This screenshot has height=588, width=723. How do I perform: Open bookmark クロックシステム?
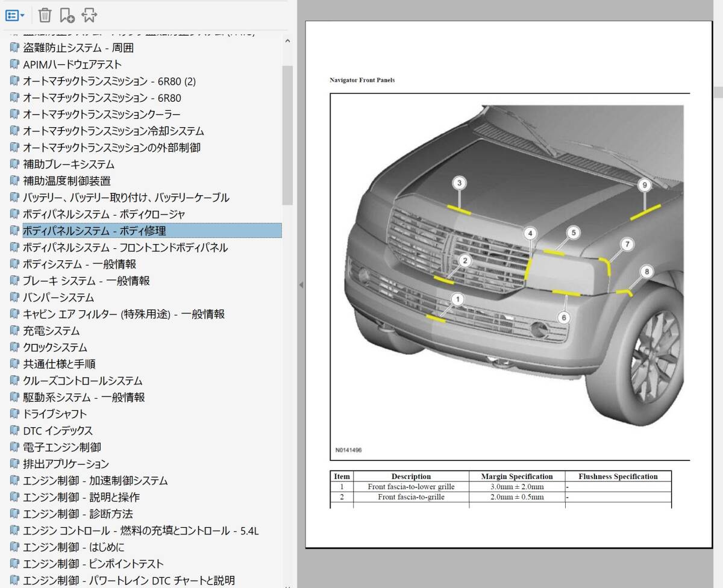click(x=55, y=348)
